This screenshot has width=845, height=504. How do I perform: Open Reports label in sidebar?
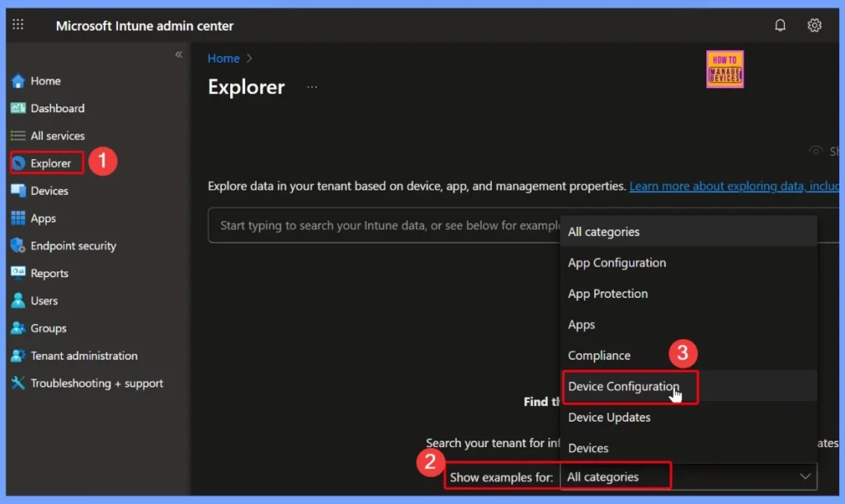(49, 273)
